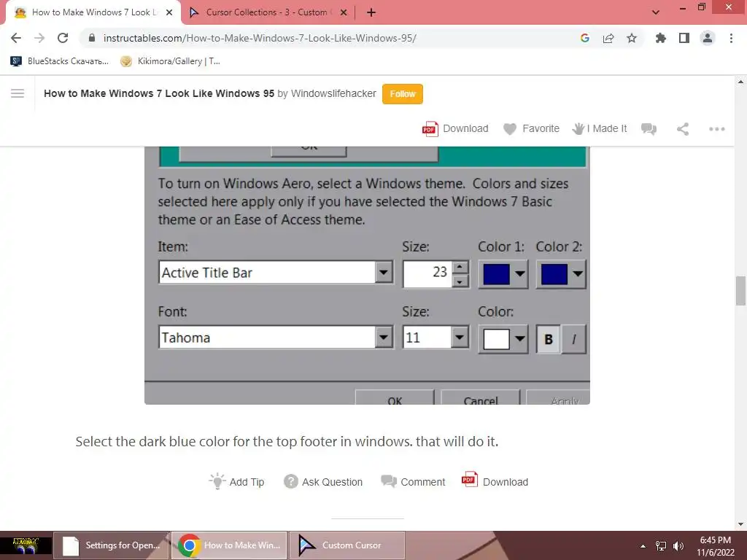Increase the item size with up arrow
The height and width of the screenshot is (560, 747).
[x=460, y=267]
